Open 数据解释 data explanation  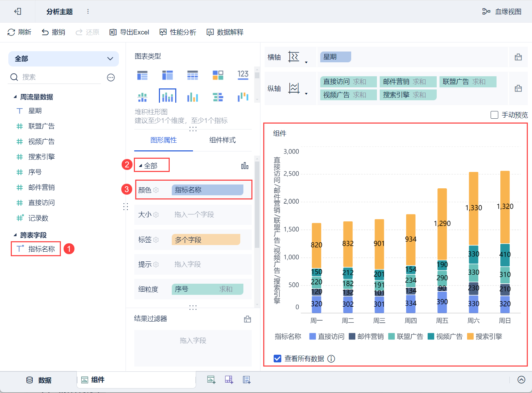point(225,32)
